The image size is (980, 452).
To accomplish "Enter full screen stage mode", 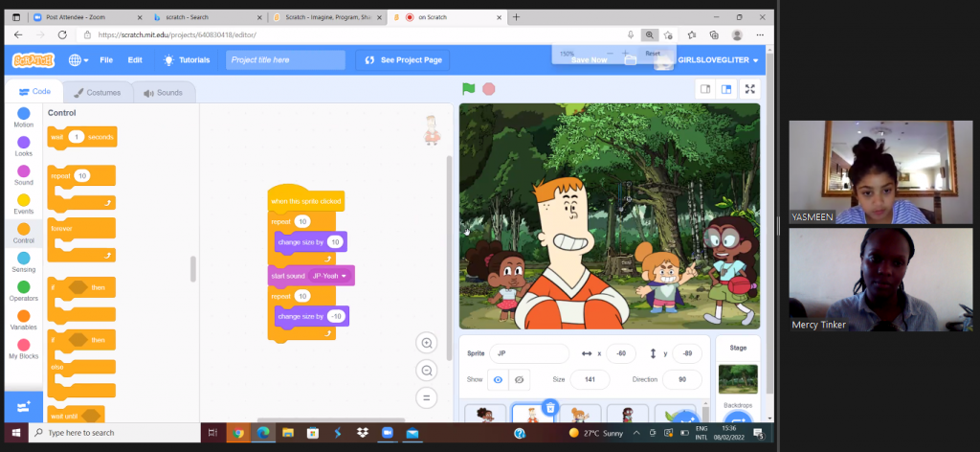I will [x=750, y=89].
